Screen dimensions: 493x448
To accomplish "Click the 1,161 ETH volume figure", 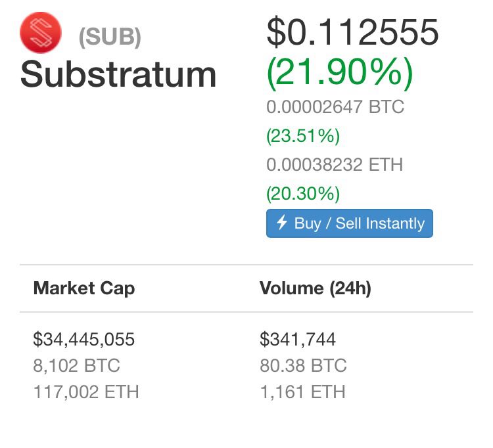I will [302, 392].
